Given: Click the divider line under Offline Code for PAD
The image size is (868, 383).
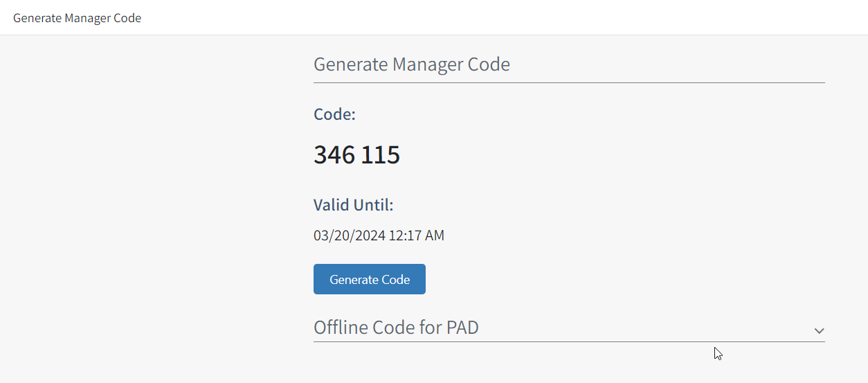Looking at the screenshot, I should point(569,341).
